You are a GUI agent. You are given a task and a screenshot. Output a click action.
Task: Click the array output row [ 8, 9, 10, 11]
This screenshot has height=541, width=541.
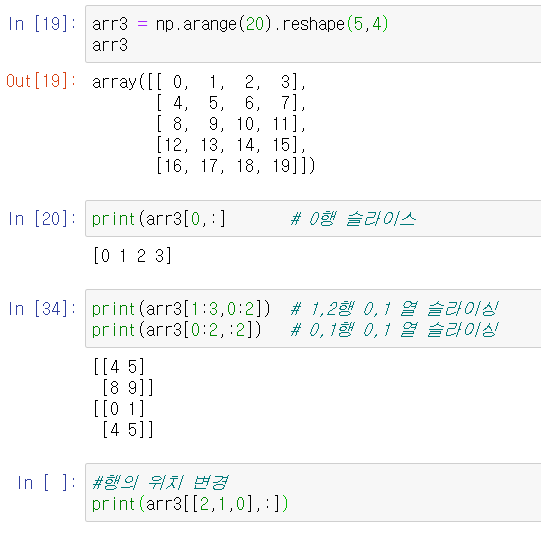pos(231,124)
